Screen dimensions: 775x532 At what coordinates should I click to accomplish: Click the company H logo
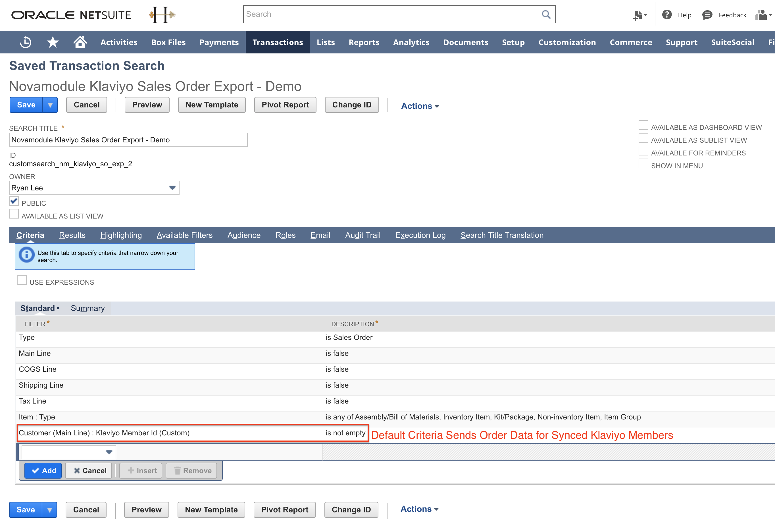pyautogui.click(x=162, y=15)
